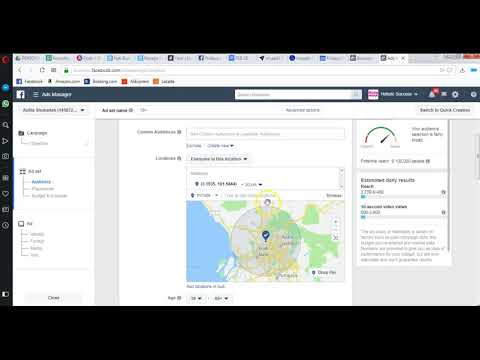This screenshot has width=480, height=360.
Task: Open the Include dropdown for locations
Action: click(204, 195)
